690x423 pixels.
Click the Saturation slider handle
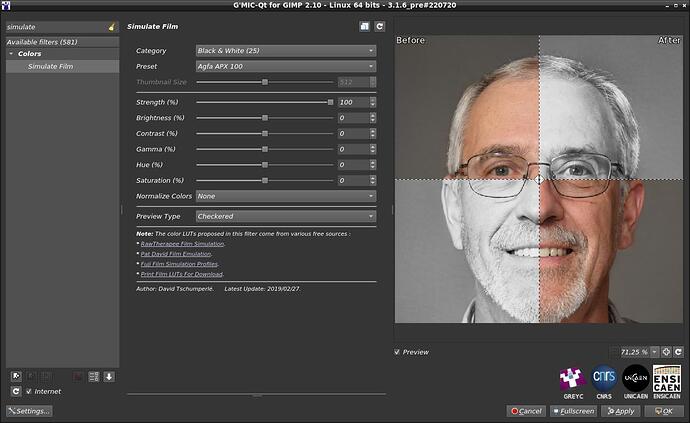265,180
